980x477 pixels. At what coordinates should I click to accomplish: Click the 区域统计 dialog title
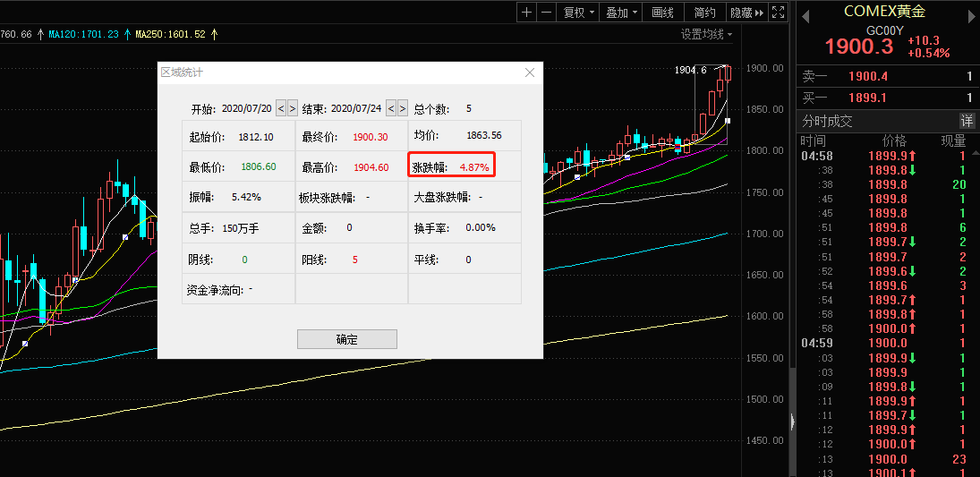[182, 72]
